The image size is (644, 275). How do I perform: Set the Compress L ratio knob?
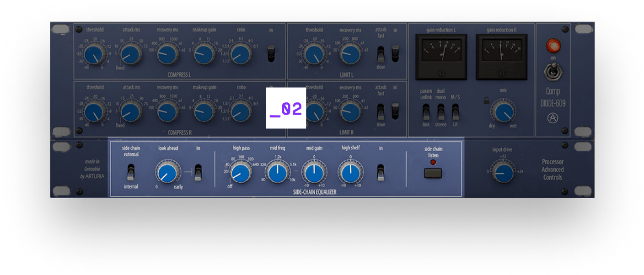tap(241, 54)
